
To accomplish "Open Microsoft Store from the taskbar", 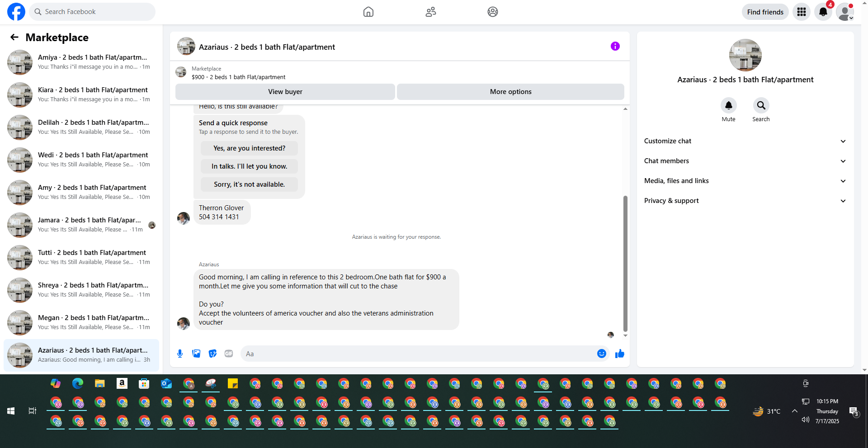I will tap(144, 384).
